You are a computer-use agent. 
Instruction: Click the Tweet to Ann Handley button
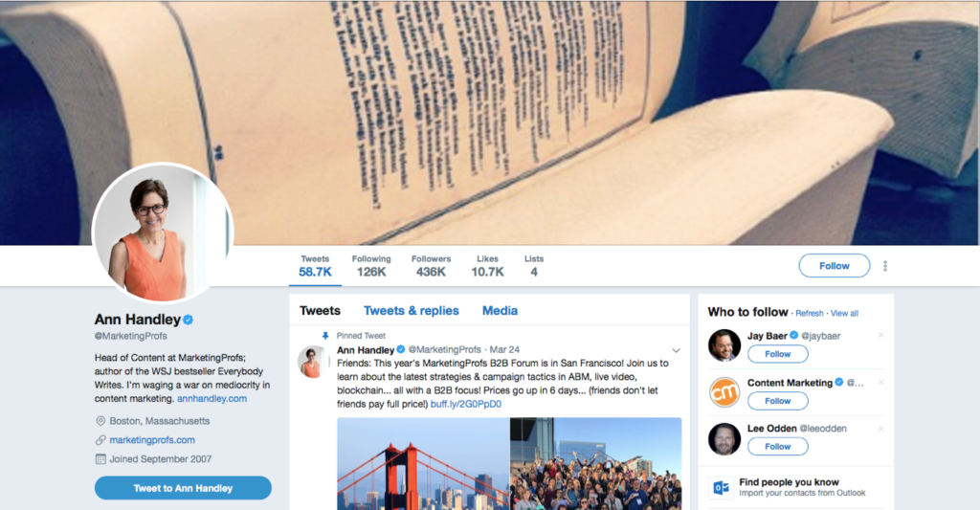183,488
